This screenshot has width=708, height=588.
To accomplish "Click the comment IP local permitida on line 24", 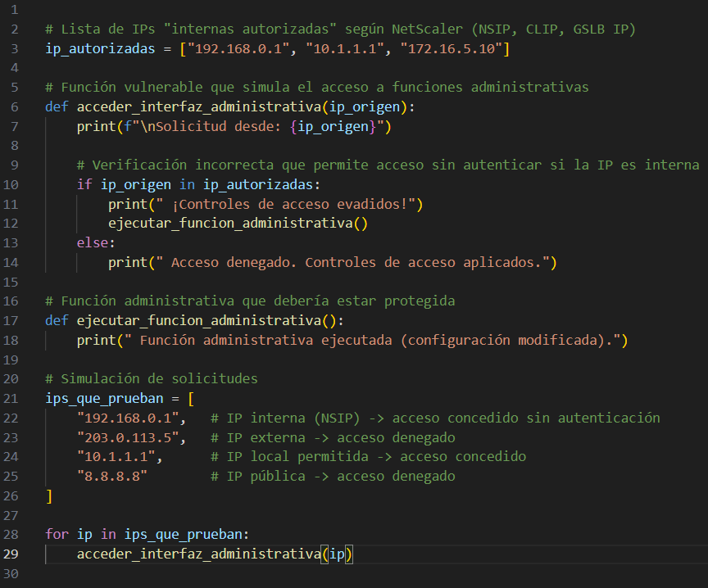I will tap(368, 457).
